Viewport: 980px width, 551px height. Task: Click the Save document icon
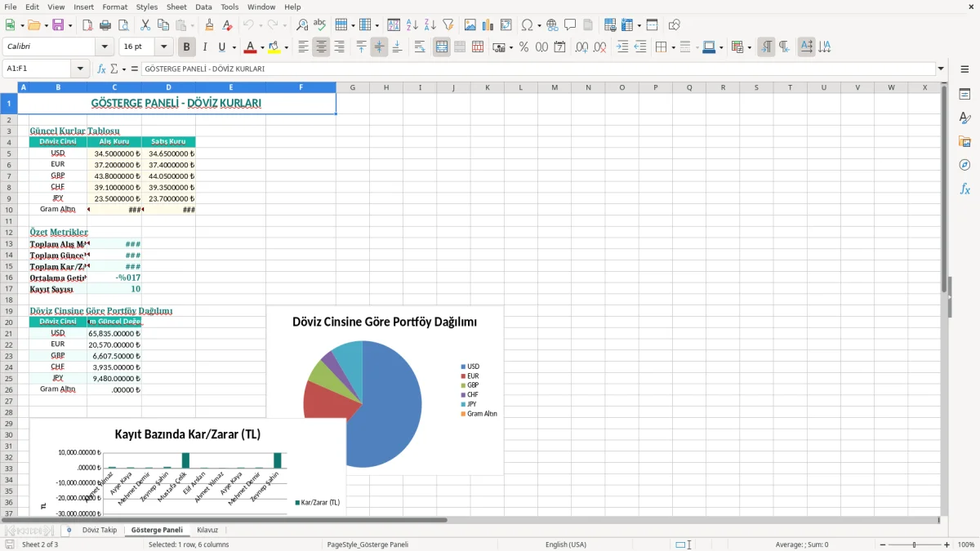click(58, 25)
